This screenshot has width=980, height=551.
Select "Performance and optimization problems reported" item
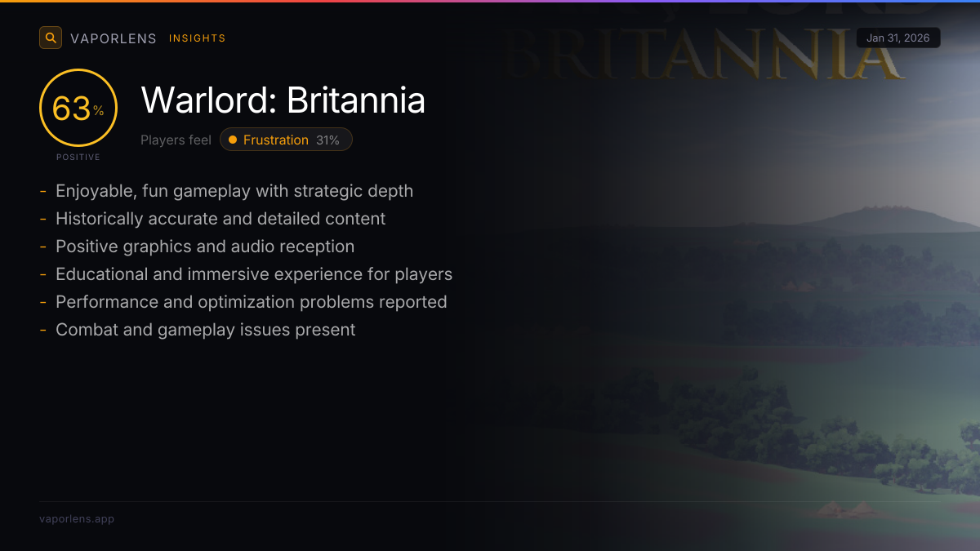point(252,302)
